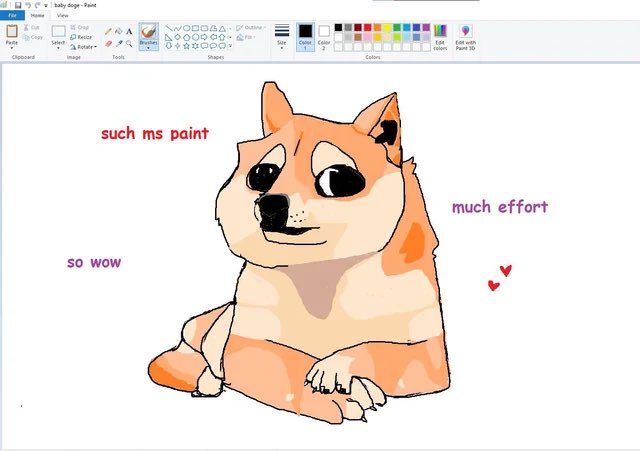The width and height of the screenshot is (640, 451).
Task: Pick the green color swatch
Action: point(397,27)
